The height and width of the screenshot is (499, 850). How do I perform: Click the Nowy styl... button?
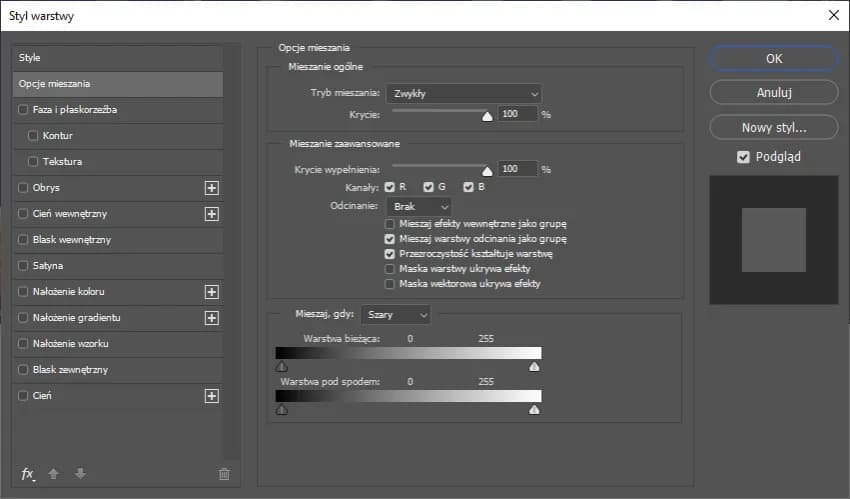pos(774,128)
